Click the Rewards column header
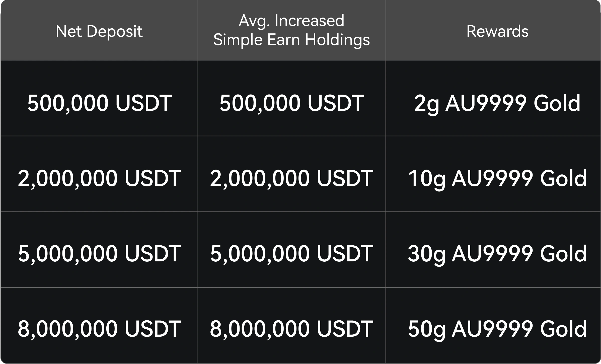Screen dimensions: 601x364 497,31
